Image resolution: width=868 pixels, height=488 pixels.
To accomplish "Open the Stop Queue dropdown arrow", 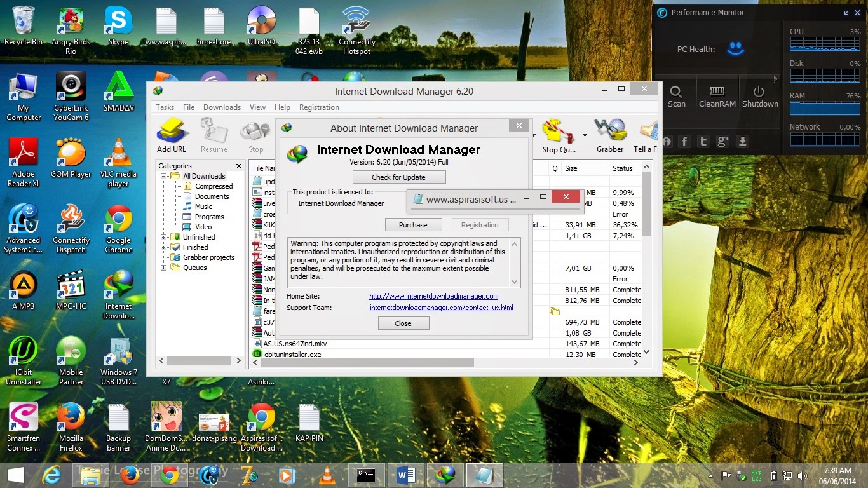I will click(584, 135).
